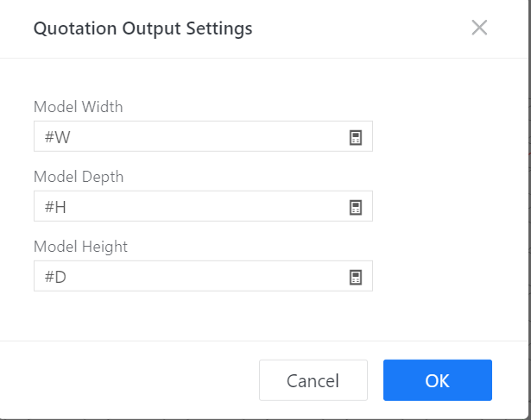Viewport: 531px width, 420px height.
Task: Place cursor on the #D value text
Action: [54, 277]
